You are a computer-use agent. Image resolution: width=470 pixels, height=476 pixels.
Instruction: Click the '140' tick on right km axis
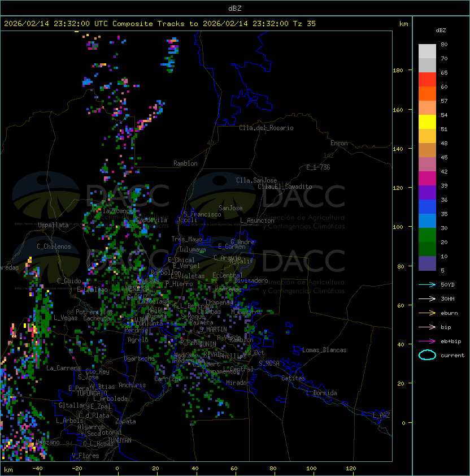pos(398,149)
